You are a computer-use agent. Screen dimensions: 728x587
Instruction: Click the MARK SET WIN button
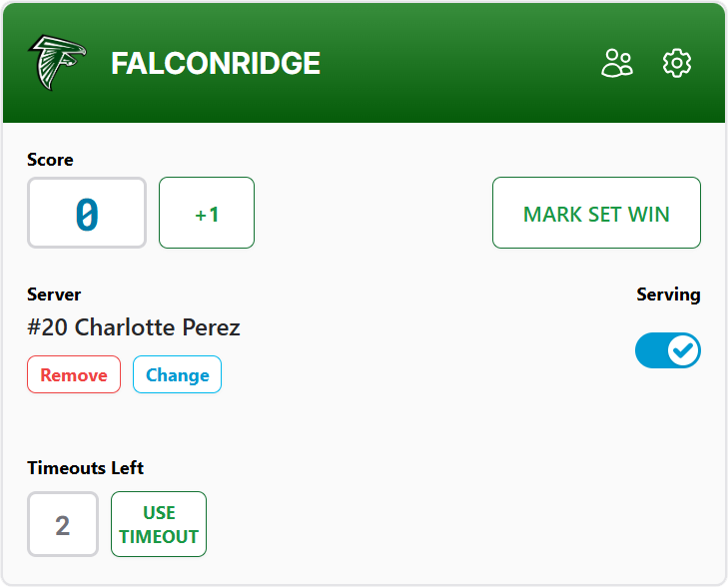click(596, 213)
